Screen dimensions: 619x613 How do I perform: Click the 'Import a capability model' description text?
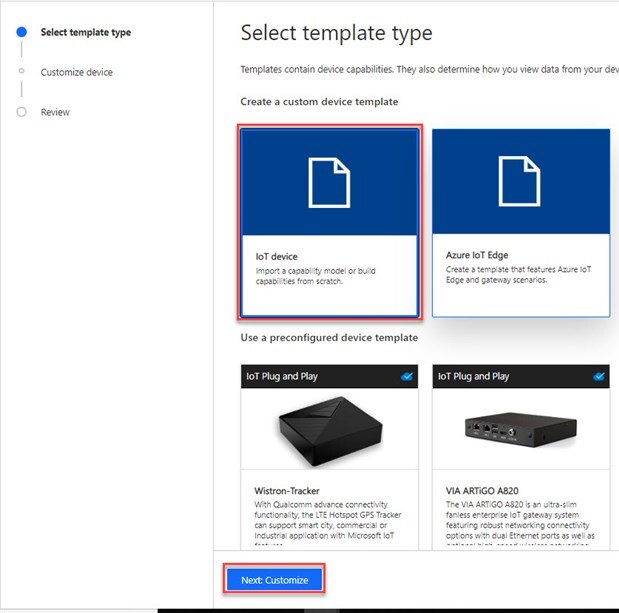[x=315, y=276]
